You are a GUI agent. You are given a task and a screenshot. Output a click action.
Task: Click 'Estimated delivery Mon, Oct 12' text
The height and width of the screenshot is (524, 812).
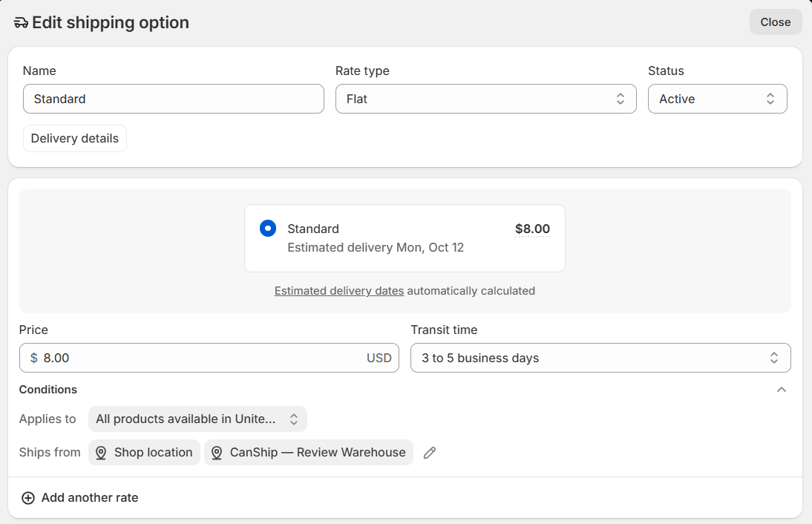pos(376,247)
